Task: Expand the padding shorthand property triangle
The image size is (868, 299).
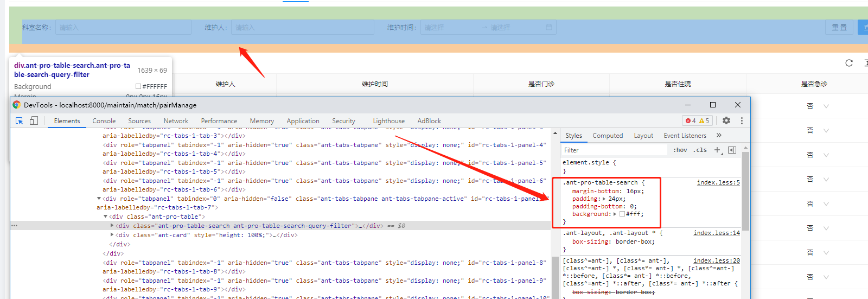Action: pos(604,199)
